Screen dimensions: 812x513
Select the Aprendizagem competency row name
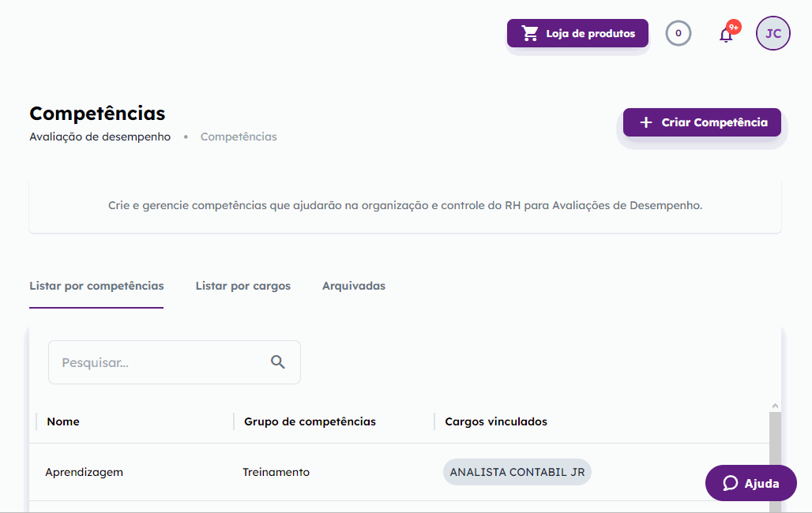pos(84,472)
